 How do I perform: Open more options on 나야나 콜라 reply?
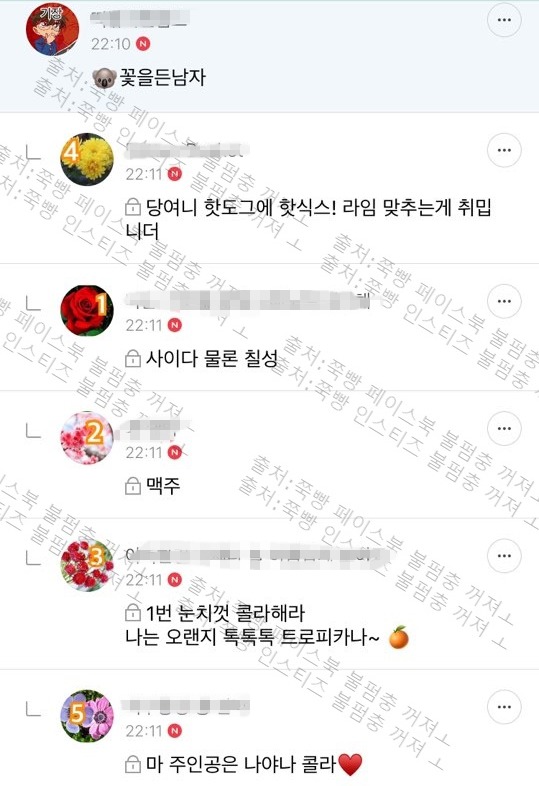(504, 707)
